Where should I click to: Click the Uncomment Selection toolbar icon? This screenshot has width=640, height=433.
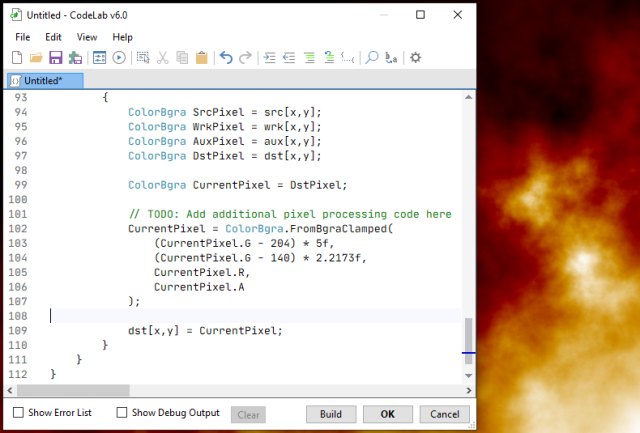tap(329, 58)
